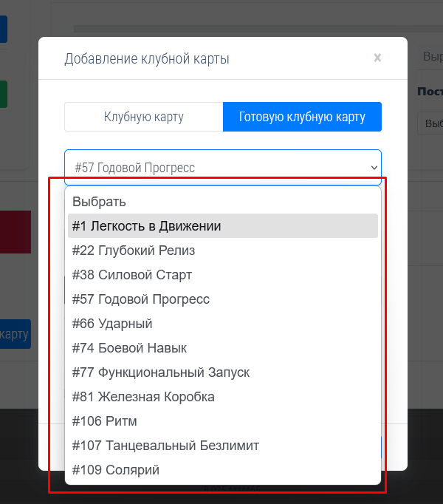This screenshot has height=504, width=443.
Task: Select option "#1 Легкость в Движении"
Action: [x=147, y=226]
